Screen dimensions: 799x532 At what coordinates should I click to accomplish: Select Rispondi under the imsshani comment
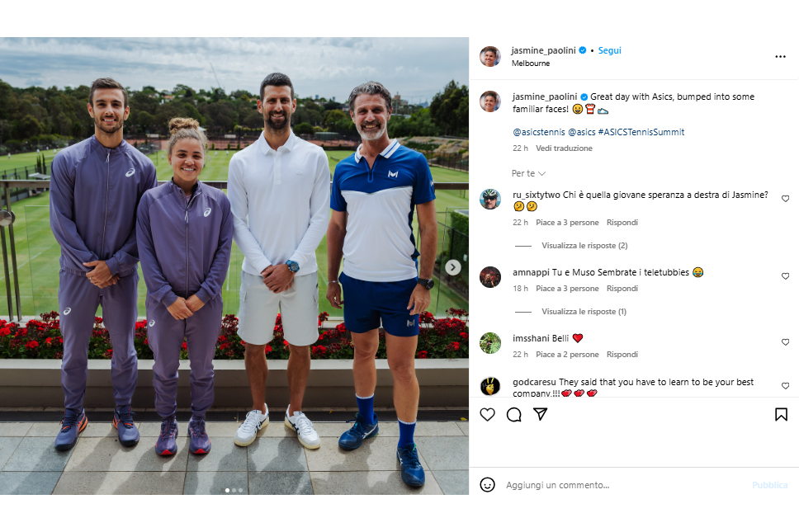[x=622, y=355]
